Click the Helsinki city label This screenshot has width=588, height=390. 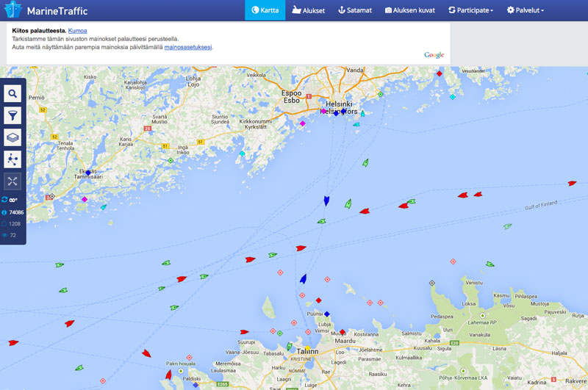(x=339, y=104)
